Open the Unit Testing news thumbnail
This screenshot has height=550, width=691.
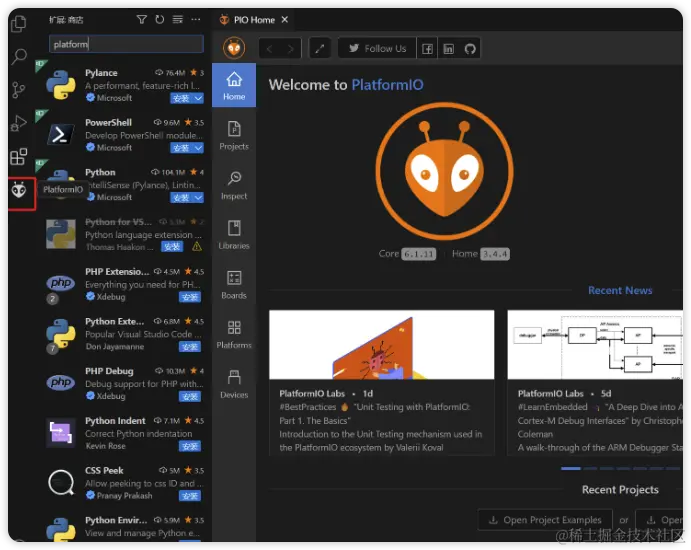pos(381,345)
